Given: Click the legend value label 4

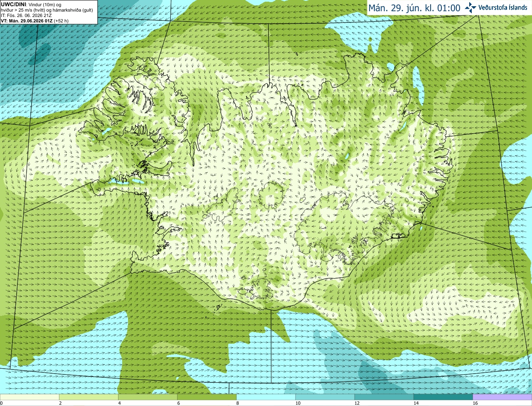Looking at the screenshot, I should click(x=119, y=403).
